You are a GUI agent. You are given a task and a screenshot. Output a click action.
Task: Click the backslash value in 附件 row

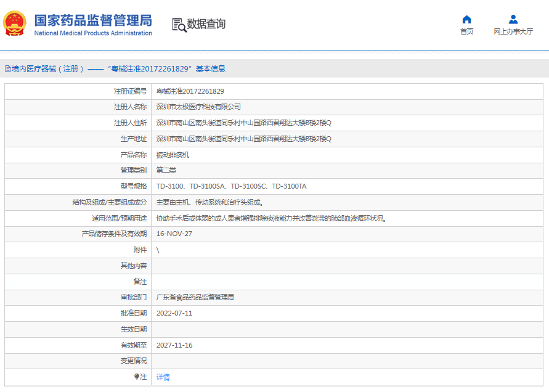pyautogui.click(x=158, y=250)
